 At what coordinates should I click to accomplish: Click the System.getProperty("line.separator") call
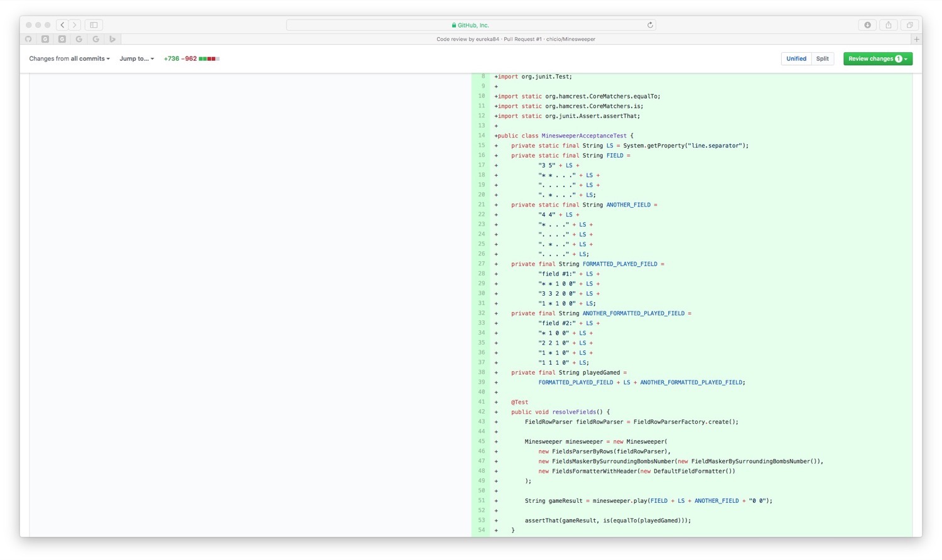(684, 146)
